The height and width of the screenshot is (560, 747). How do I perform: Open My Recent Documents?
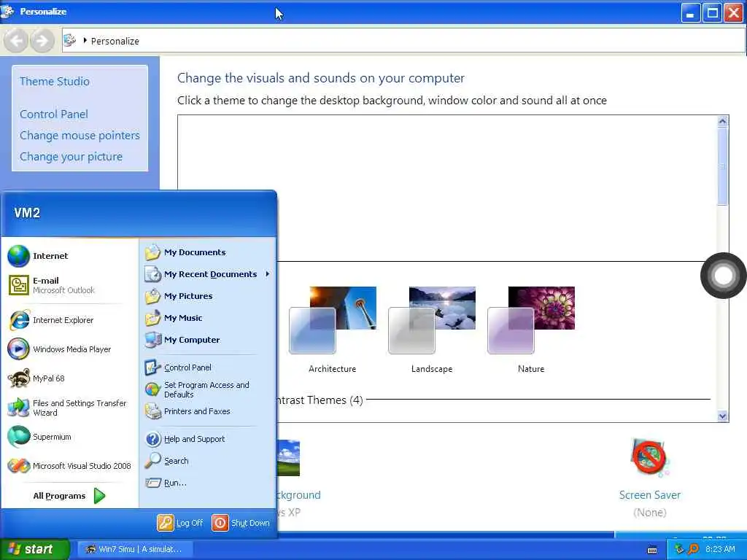[x=208, y=274]
